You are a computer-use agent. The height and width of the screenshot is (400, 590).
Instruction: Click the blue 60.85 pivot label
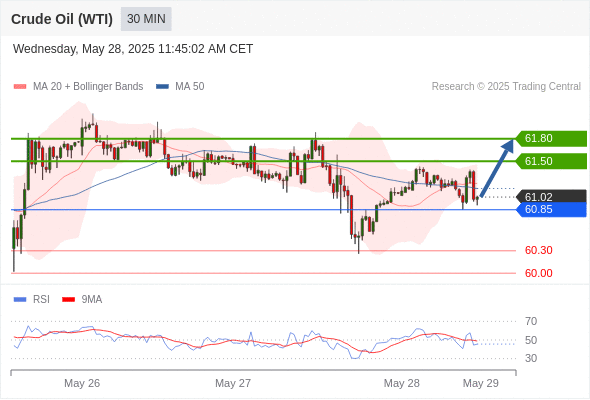551,210
